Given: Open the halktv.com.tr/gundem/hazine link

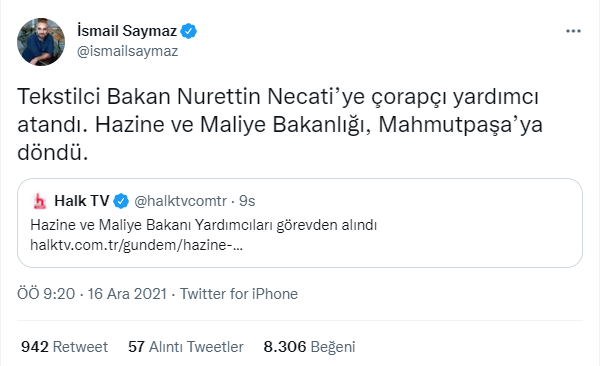Looking at the screenshot, I should click(x=136, y=245).
